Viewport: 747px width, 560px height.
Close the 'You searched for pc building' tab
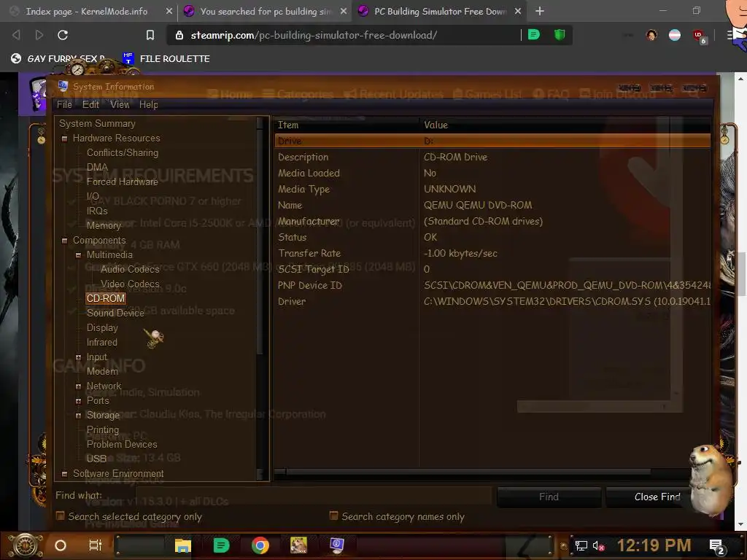tap(344, 11)
